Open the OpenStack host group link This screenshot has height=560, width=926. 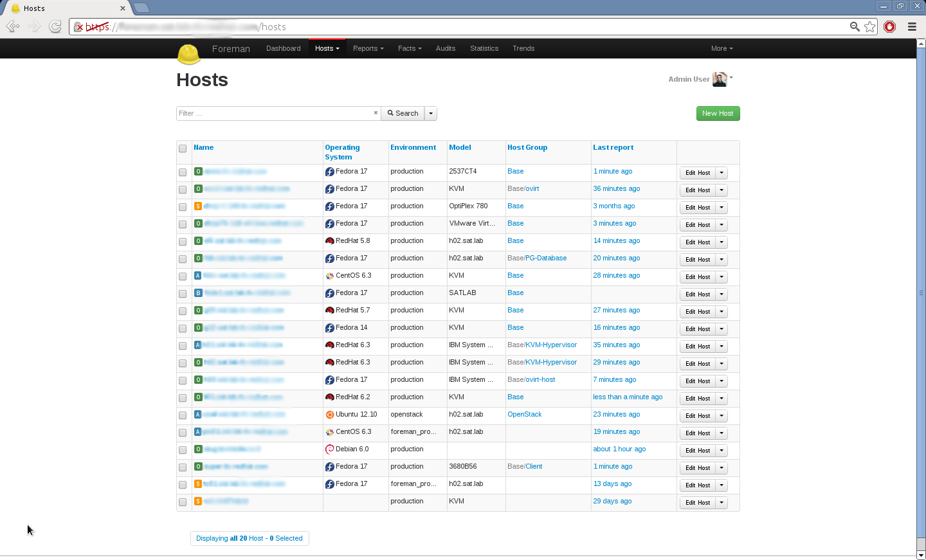pyautogui.click(x=524, y=414)
